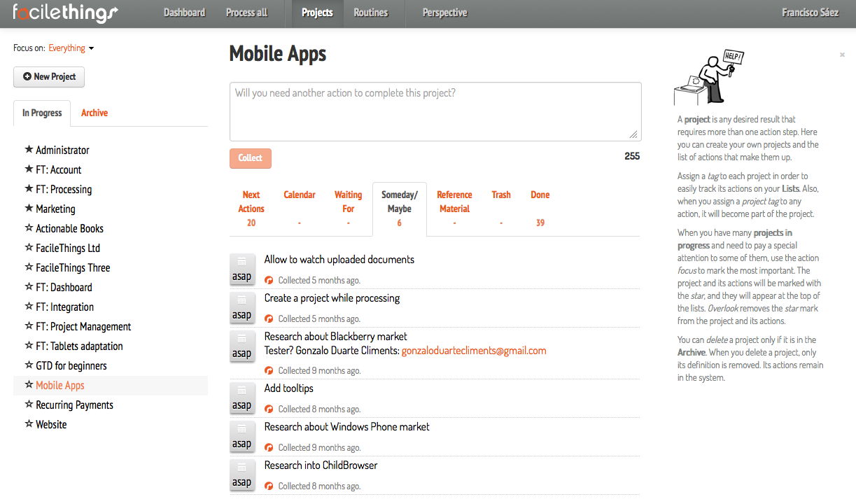Open Administrator project
The image size is (856, 504).
pyautogui.click(x=62, y=150)
